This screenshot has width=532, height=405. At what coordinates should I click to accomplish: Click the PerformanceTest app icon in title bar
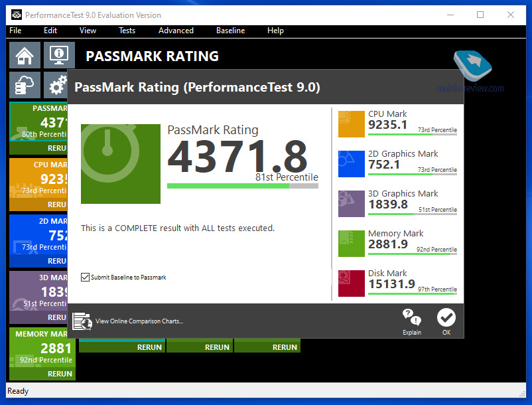point(17,15)
